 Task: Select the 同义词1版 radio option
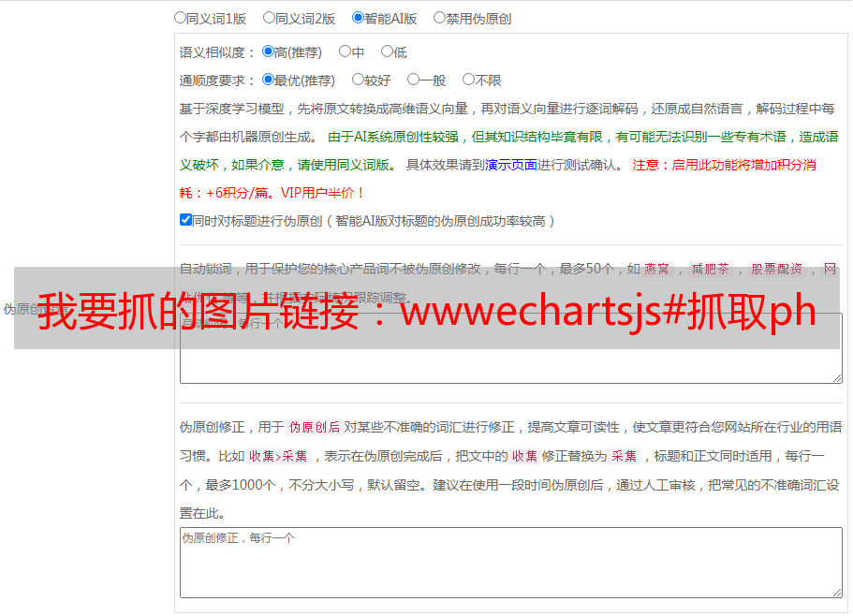click(x=180, y=18)
